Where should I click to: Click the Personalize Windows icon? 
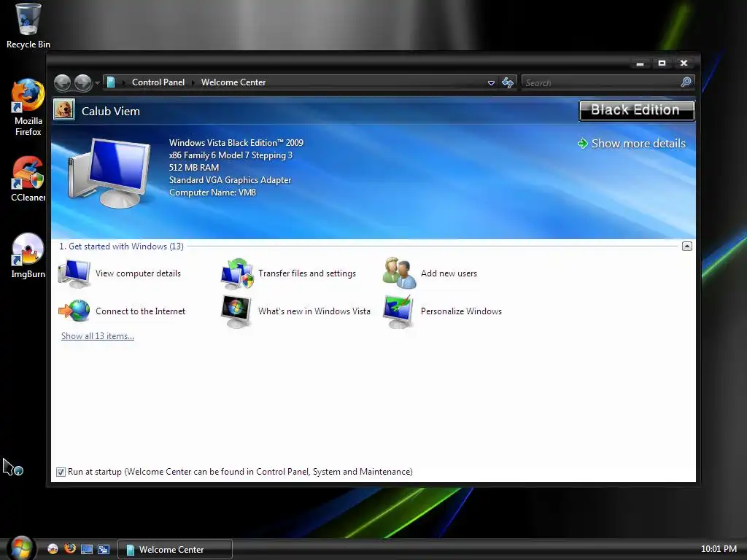coord(398,311)
